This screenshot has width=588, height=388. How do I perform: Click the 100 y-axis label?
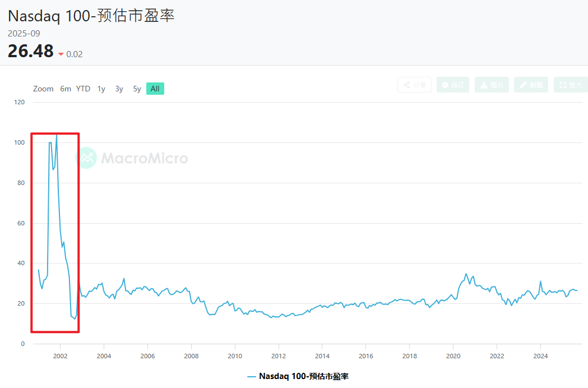point(20,142)
